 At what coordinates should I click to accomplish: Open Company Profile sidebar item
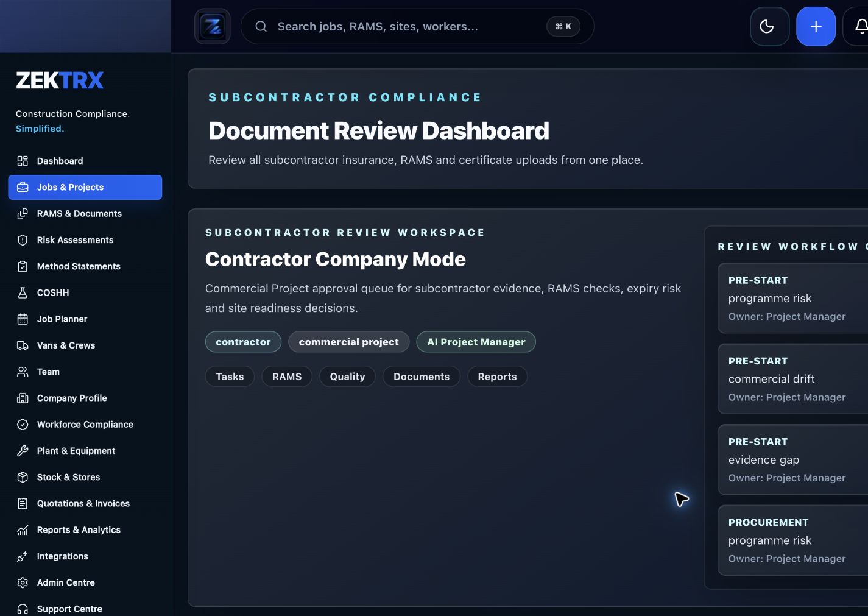click(x=85, y=398)
